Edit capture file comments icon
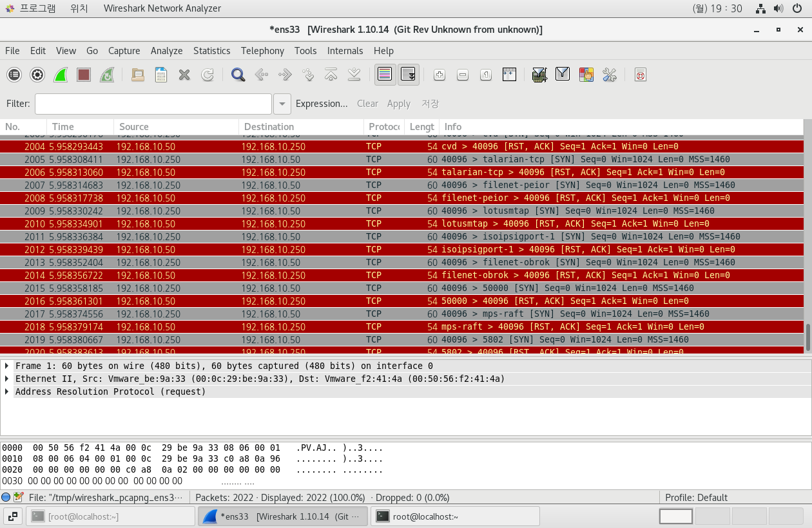The height and width of the screenshot is (528, 812). (x=19, y=497)
